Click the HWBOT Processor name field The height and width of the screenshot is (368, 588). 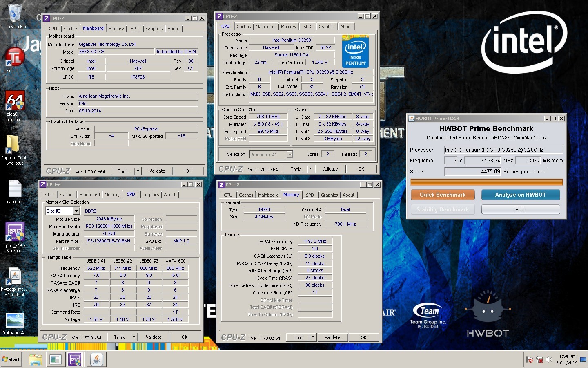pos(504,150)
